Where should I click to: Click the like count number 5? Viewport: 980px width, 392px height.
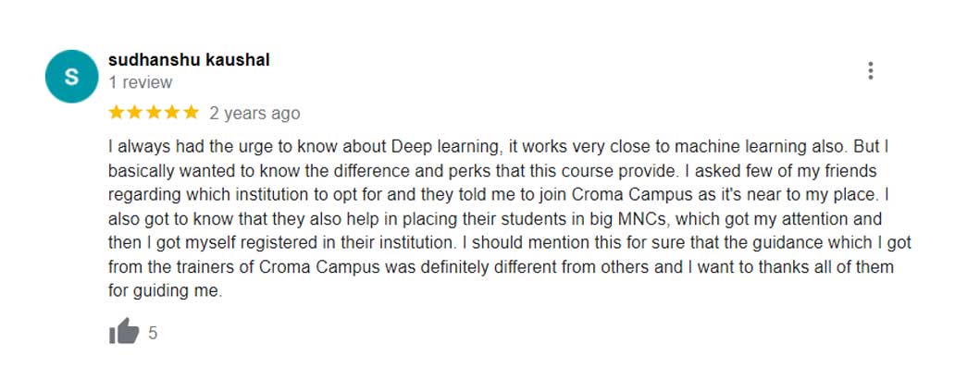coord(153,333)
